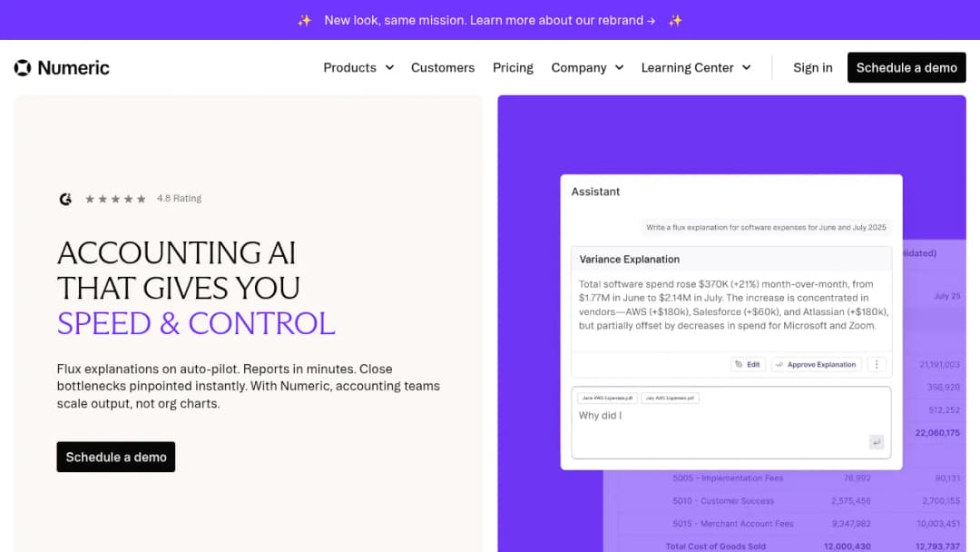Click the '5015 - Merchant Account Fees' row label
Screen dimensions: 980x552
tap(733, 524)
